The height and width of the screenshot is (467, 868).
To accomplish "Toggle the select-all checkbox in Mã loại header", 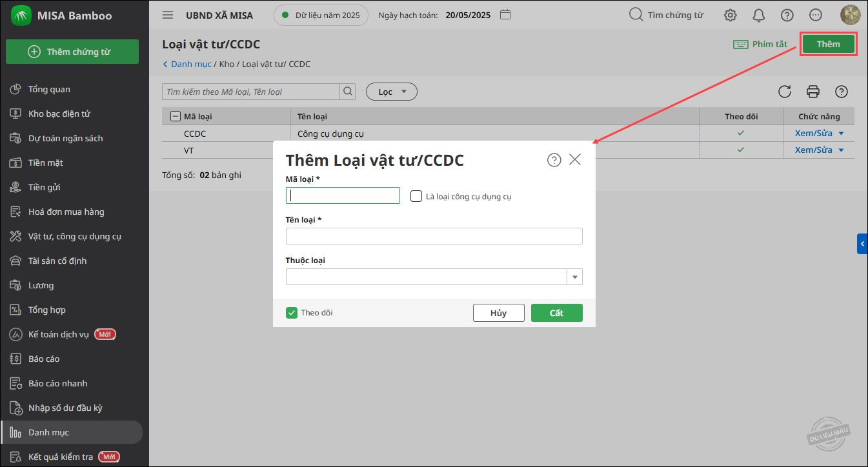I will 175,117.
